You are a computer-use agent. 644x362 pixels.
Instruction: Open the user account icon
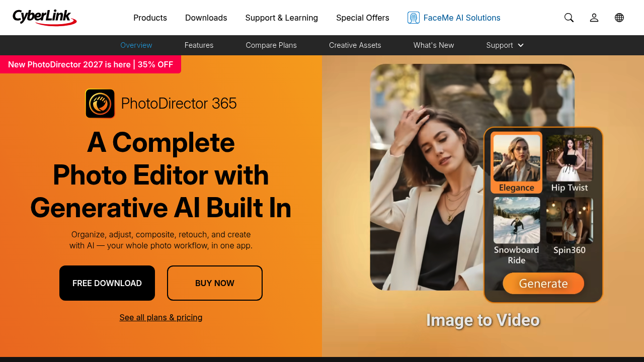point(594,18)
